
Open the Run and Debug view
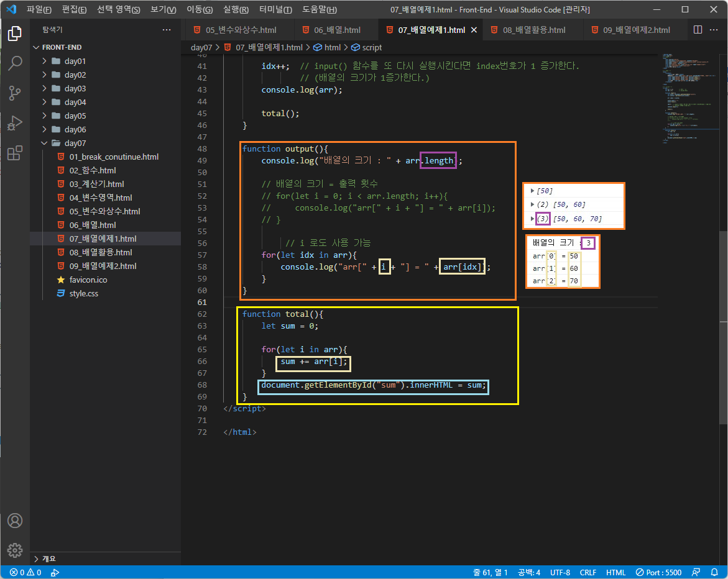click(x=15, y=123)
